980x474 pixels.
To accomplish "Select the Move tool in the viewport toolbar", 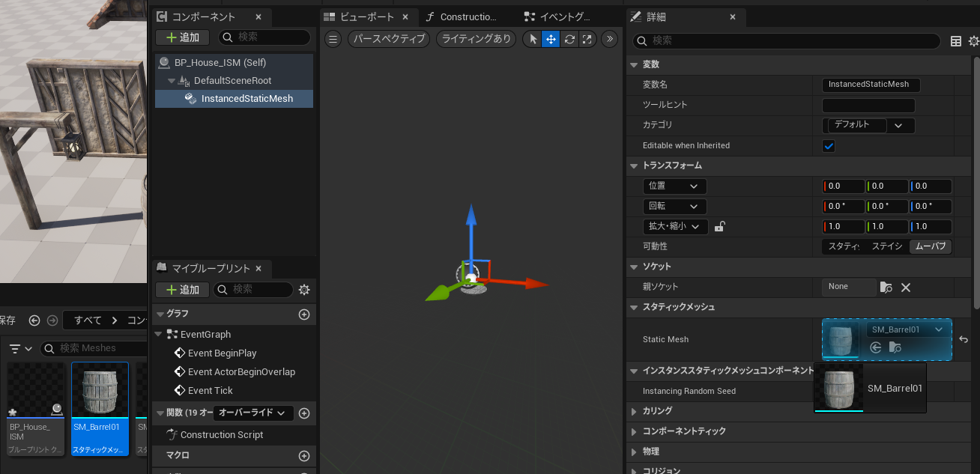I will 551,39.
